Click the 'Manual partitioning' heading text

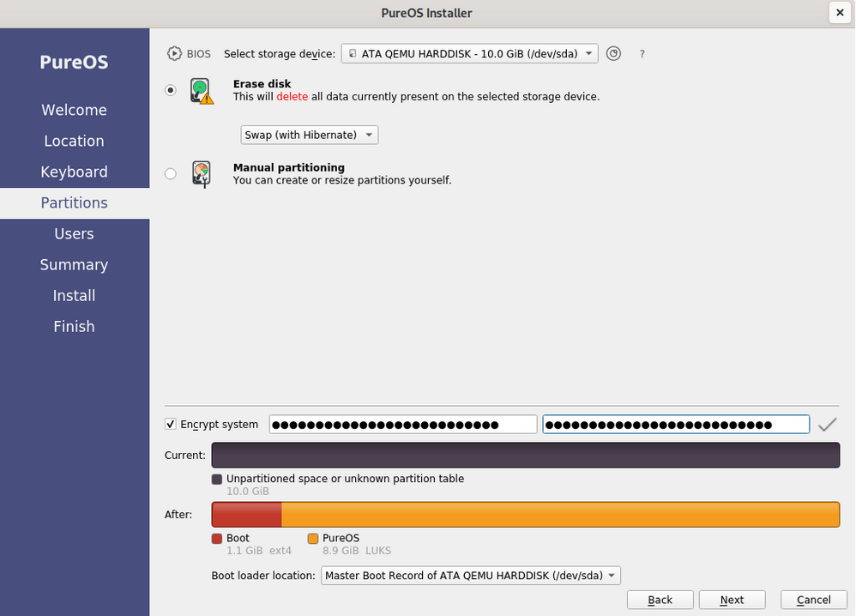[x=289, y=167]
